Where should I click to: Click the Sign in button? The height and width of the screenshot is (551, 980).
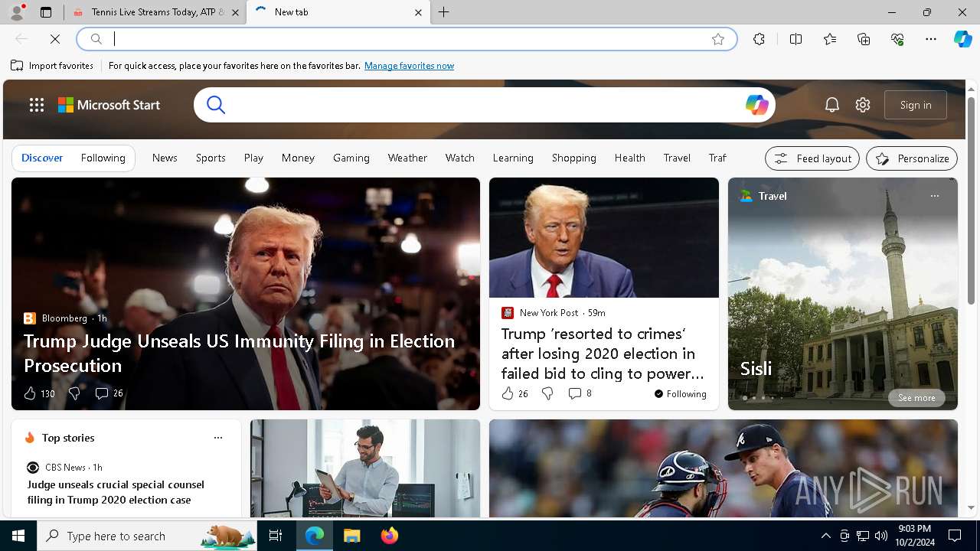point(916,105)
